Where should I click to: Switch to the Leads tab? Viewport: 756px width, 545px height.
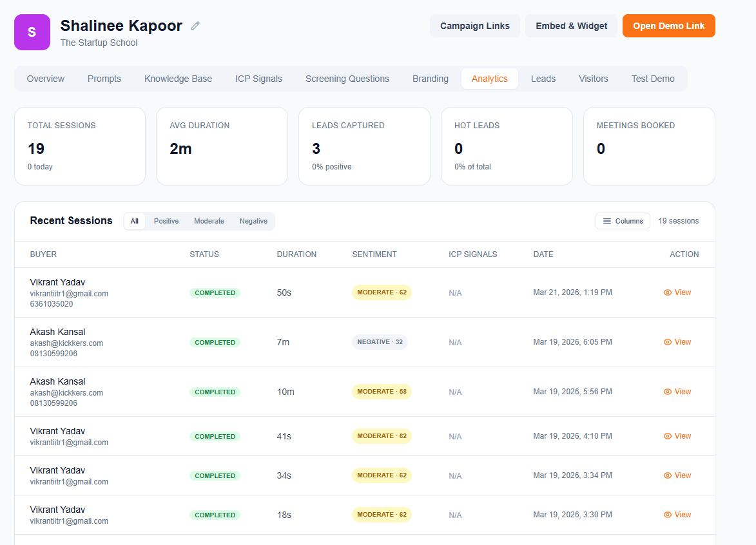tap(543, 78)
